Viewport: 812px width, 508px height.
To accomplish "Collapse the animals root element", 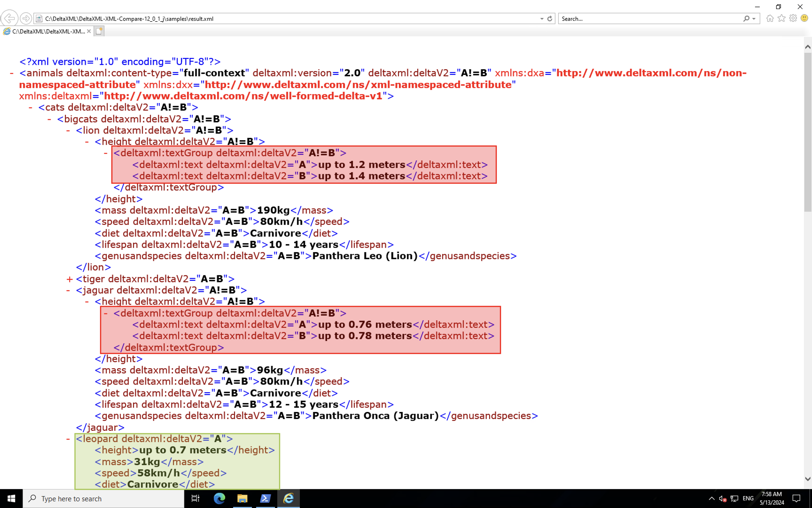I will 12,73.
